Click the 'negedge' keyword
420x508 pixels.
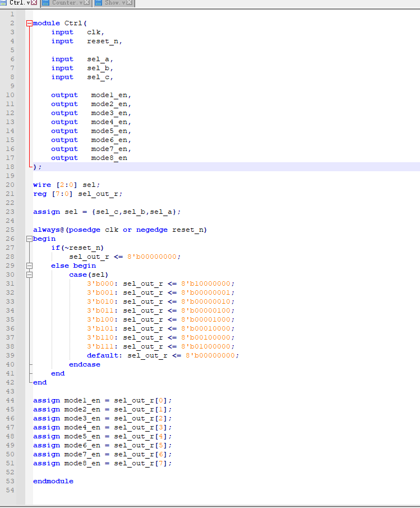152,230
